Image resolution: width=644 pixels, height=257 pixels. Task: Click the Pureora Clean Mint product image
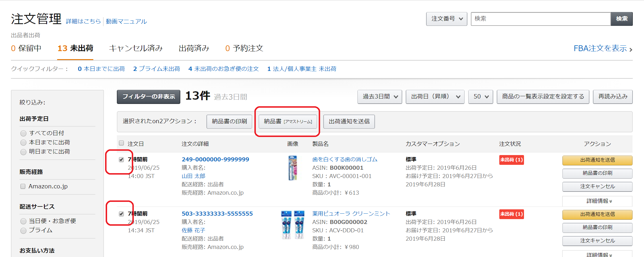[293, 225]
